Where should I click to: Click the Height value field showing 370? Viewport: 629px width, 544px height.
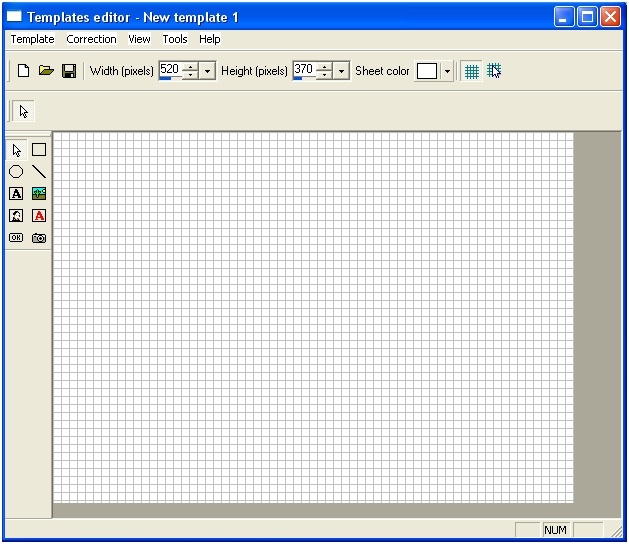tap(304, 71)
